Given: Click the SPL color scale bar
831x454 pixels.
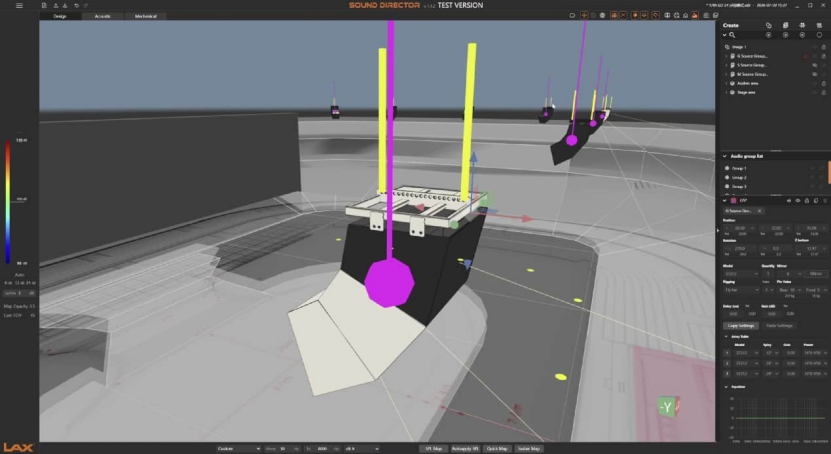Looking at the screenshot, I should coord(8,202).
